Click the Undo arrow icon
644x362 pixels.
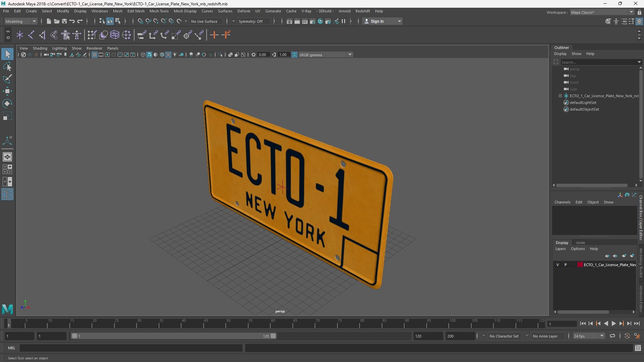[x=72, y=21]
